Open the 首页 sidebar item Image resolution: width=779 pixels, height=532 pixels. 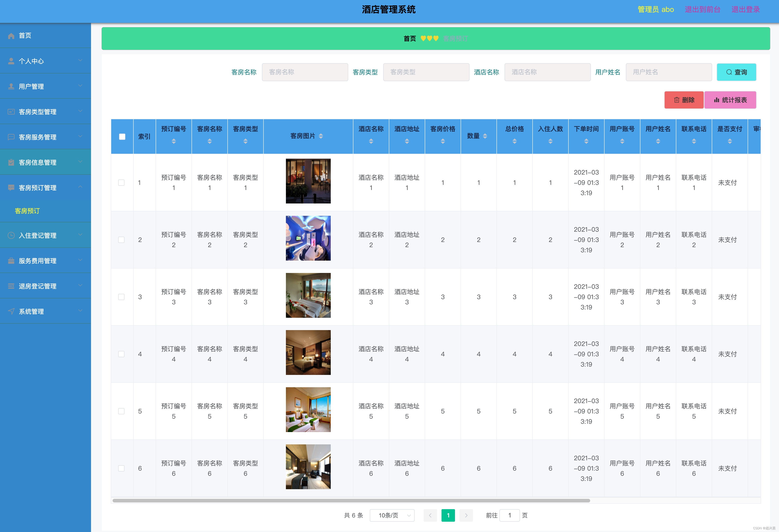pyautogui.click(x=46, y=35)
